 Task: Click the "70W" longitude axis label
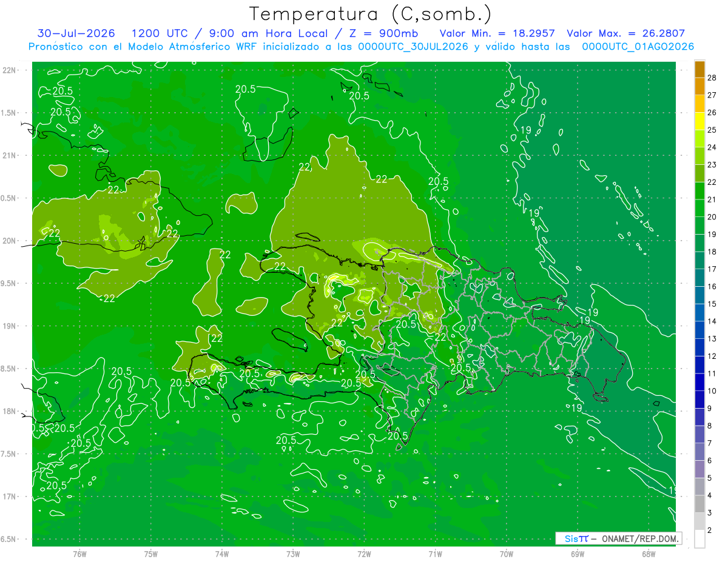[507, 554]
